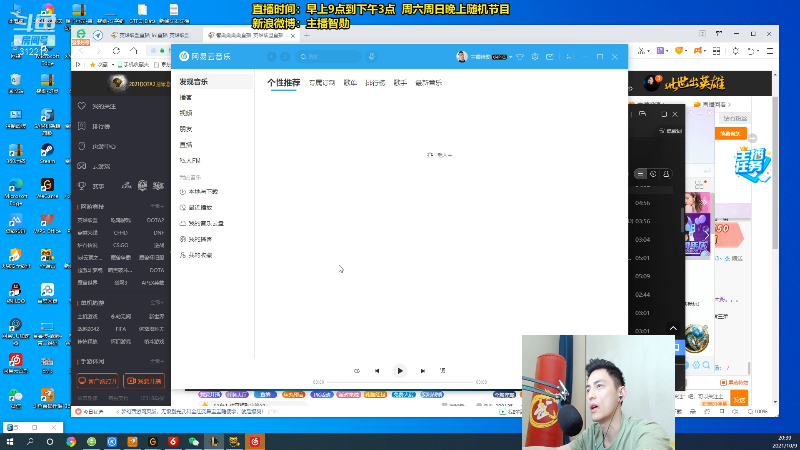The image size is (800, 450).
Task: Open taskbar search magnifier
Action: pyautogui.click(x=30, y=442)
